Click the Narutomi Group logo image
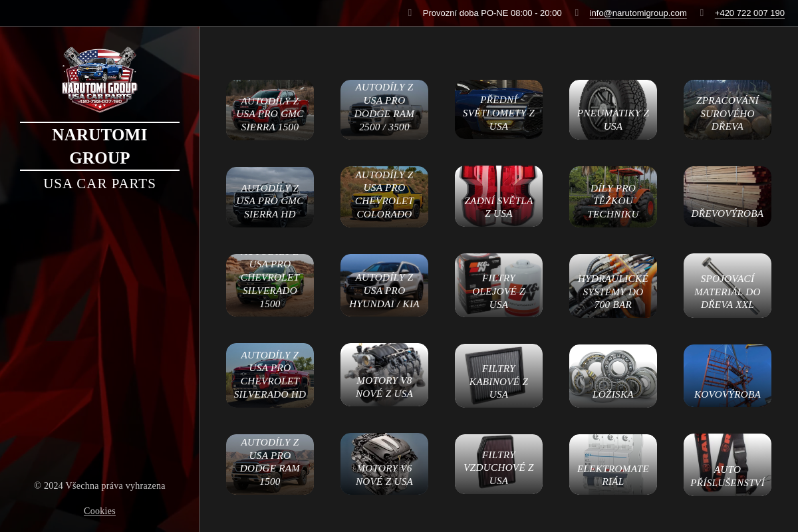 (x=100, y=80)
